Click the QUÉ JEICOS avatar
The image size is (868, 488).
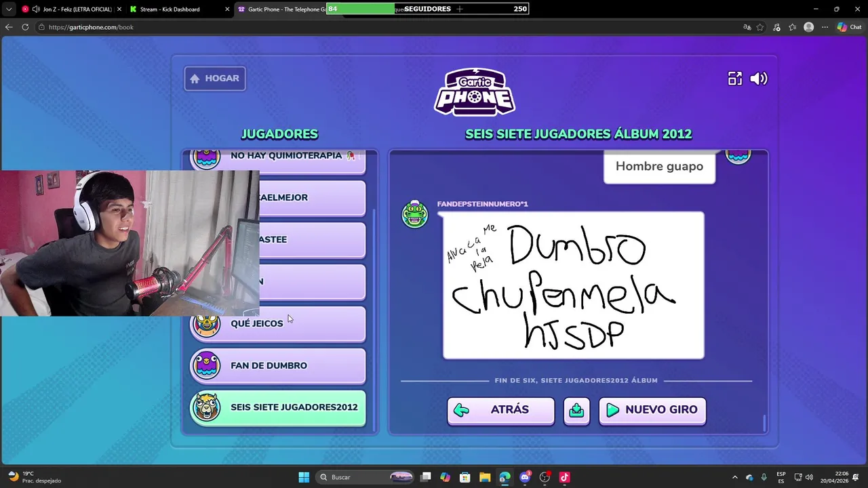[x=207, y=325]
